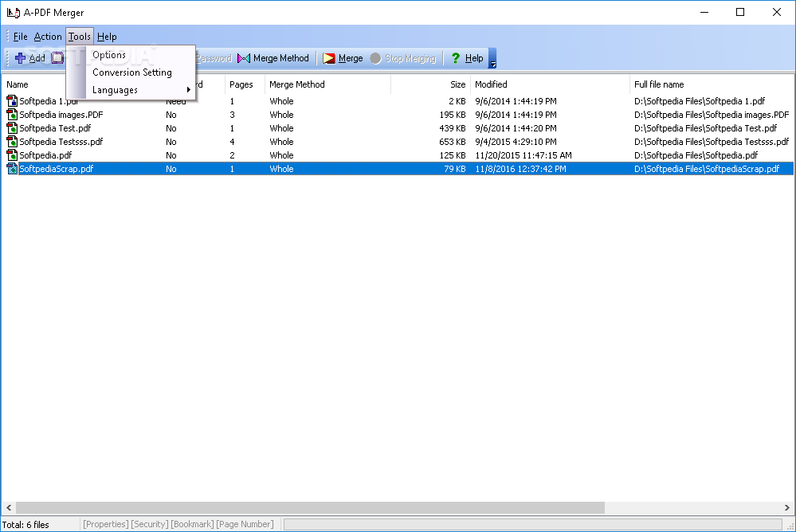
Task: Click the Add button label in the toolbar
Action: coord(37,58)
